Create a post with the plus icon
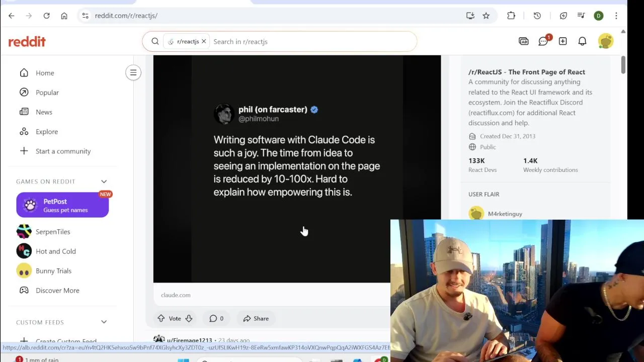This screenshot has height=362, width=644. (562, 41)
